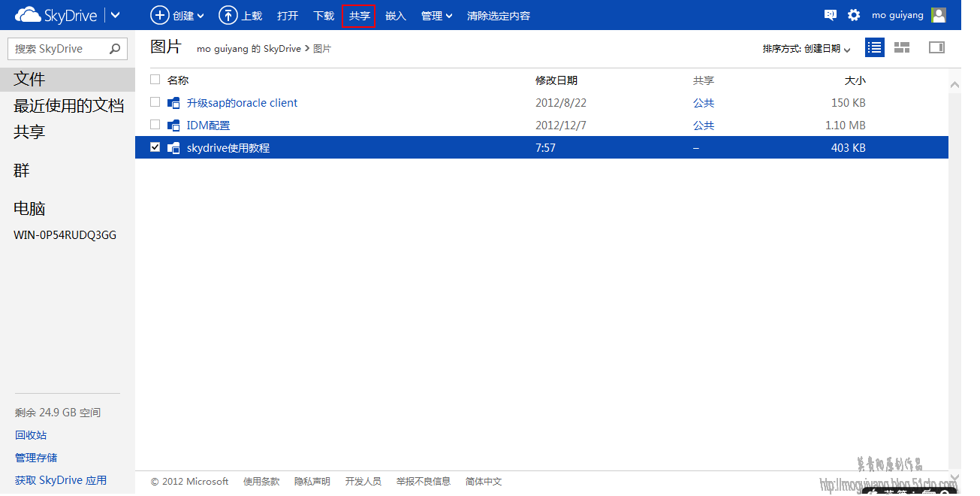Click 共享 in the top command bar

click(x=359, y=16)
